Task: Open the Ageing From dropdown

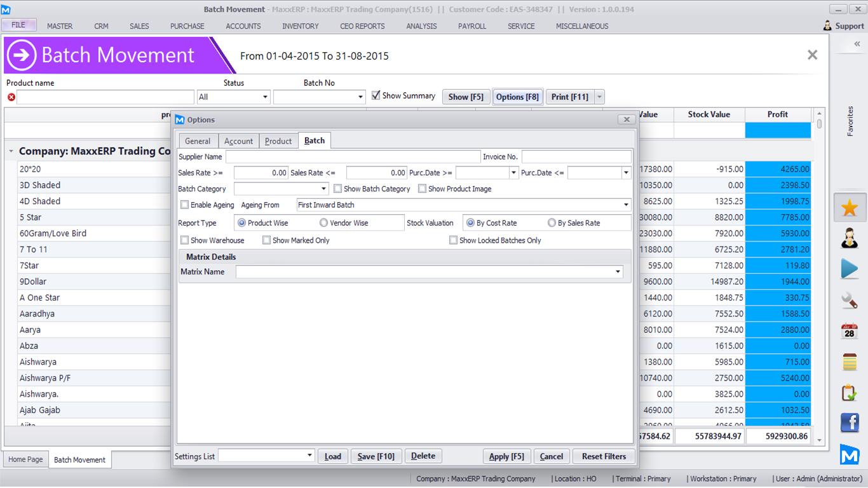Action: coord(626,205)
